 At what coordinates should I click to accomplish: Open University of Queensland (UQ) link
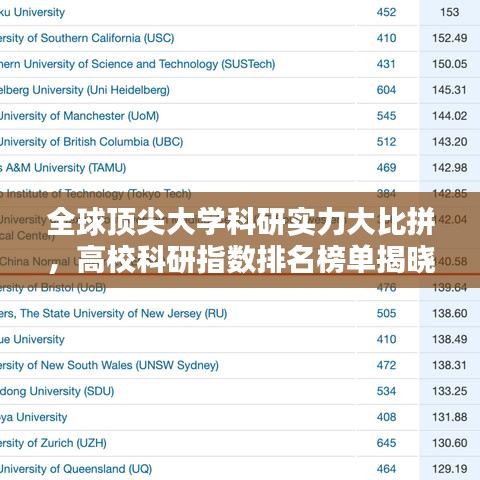[x=76, y=469]
